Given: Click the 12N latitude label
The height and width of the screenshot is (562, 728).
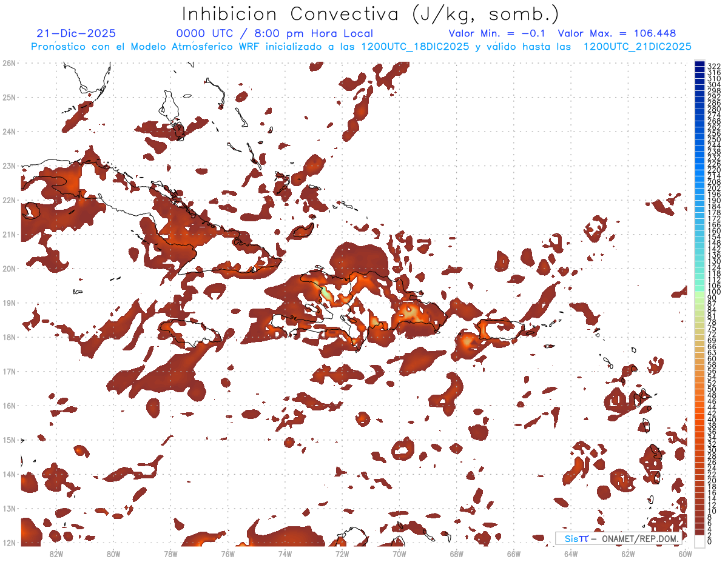Looking at the screenshot, I should tap(8, 543).
